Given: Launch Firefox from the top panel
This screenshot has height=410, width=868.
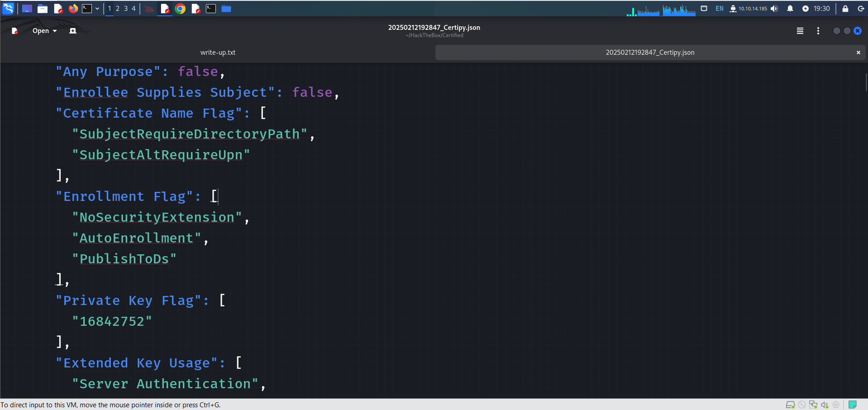Looking at the screenshot, I should (73, 9).
